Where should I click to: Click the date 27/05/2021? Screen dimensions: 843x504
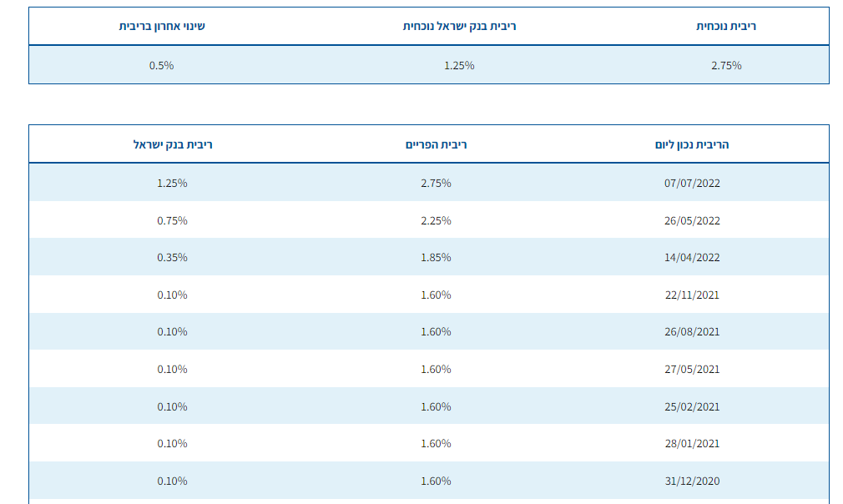click(692, 369)
